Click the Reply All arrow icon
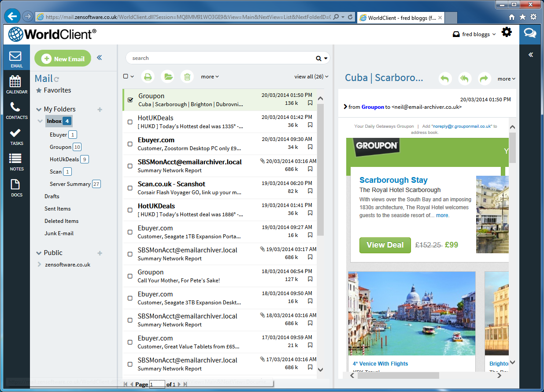 tap(465, 79)
